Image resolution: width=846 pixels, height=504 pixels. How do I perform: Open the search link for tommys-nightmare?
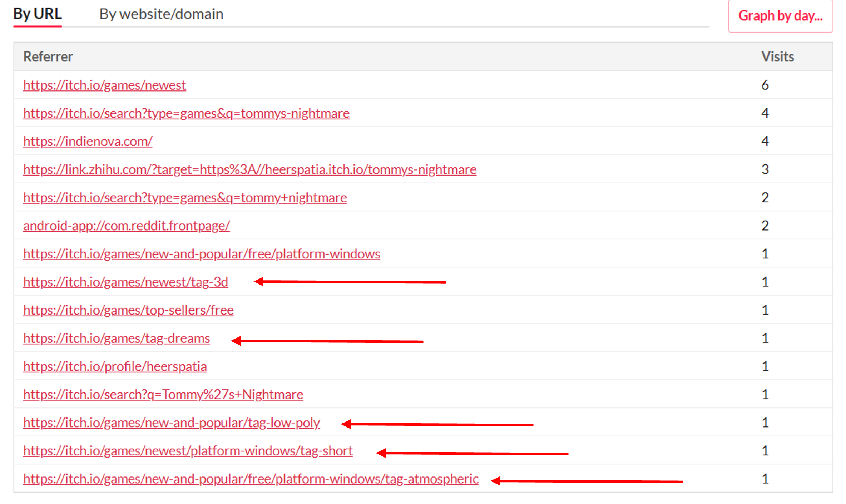[186, 113]
